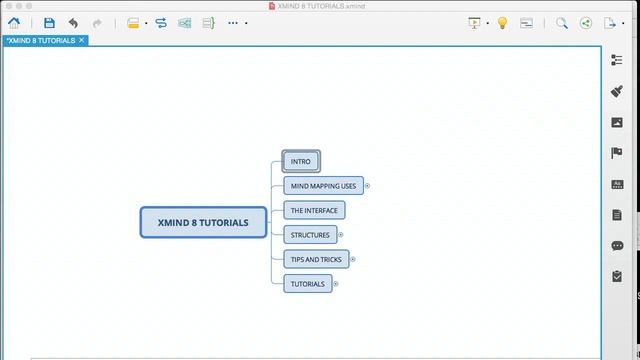Viewport: 640px width, 360px height.
Task: Open the Notes panel in sidebar
Action: [x=617, y=215]
